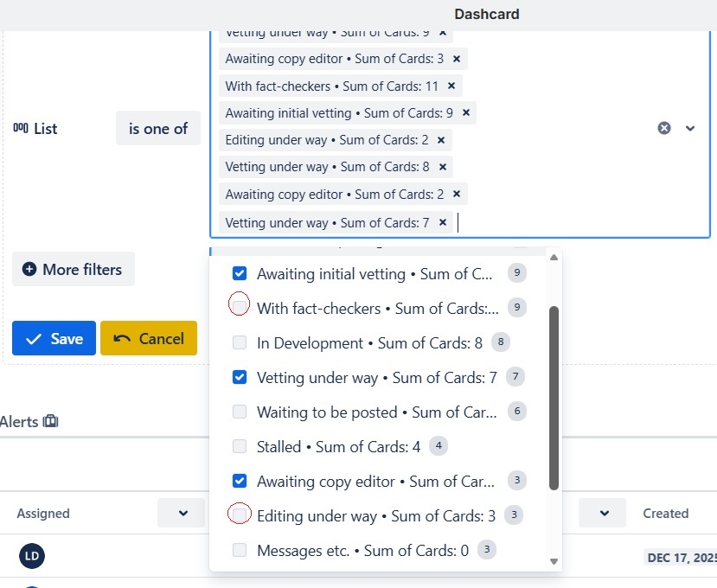Click the 'Assigned' column header
This screenshot has width=717, height=588.
[x=43, y=514]
